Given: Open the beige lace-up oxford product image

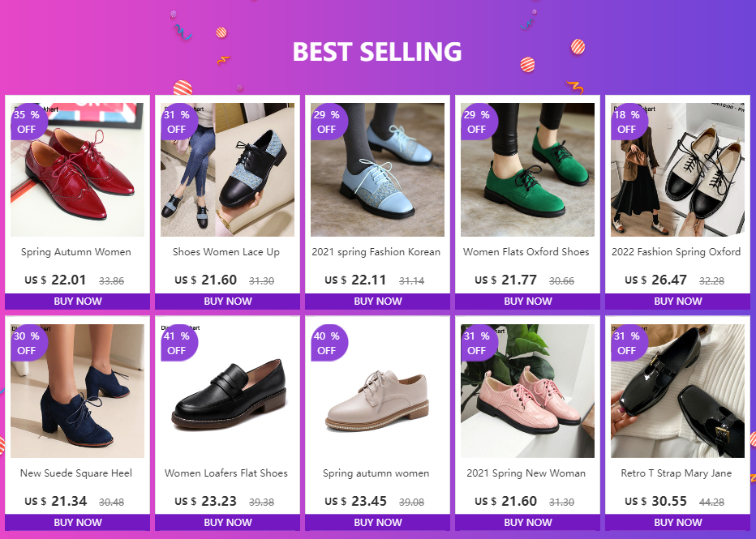Looking at the screenshot, I should click(x=377, y=391).
